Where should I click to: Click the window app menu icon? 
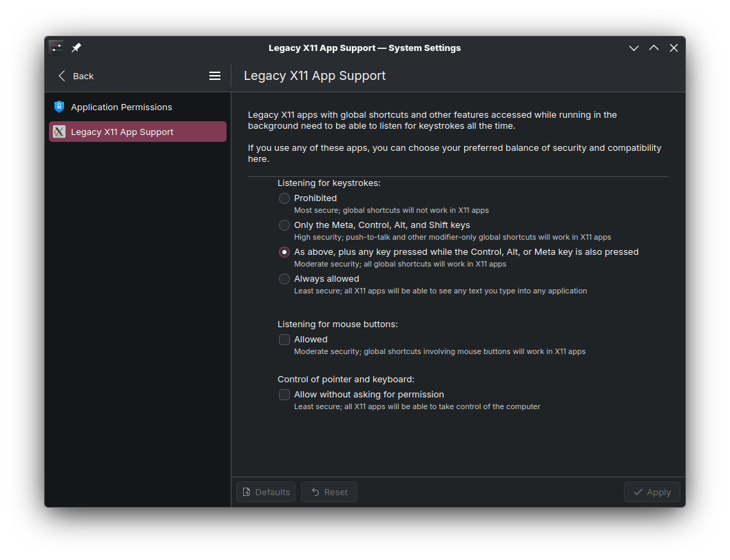point(56,48)
